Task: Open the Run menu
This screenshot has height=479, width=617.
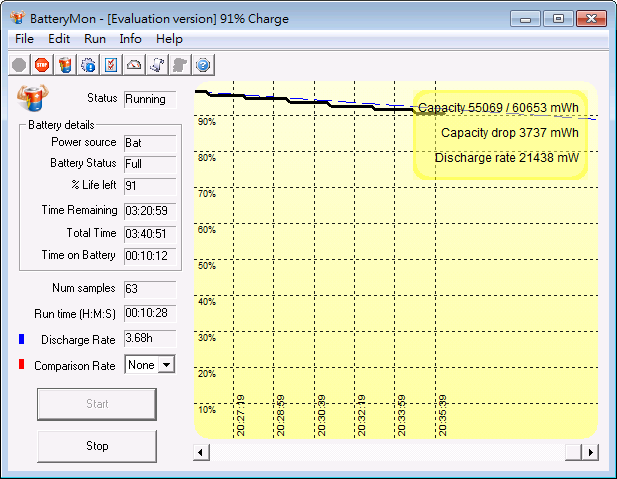Action: [95, 39]
